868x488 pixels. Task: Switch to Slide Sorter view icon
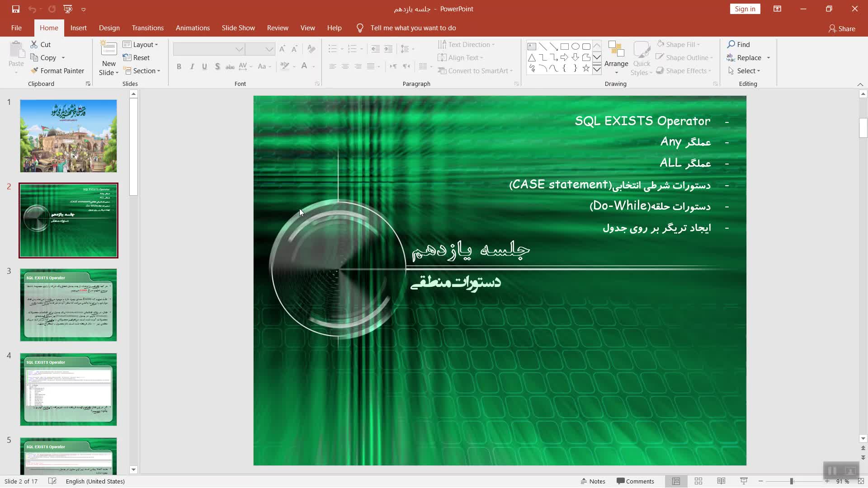tap(698, 481)
